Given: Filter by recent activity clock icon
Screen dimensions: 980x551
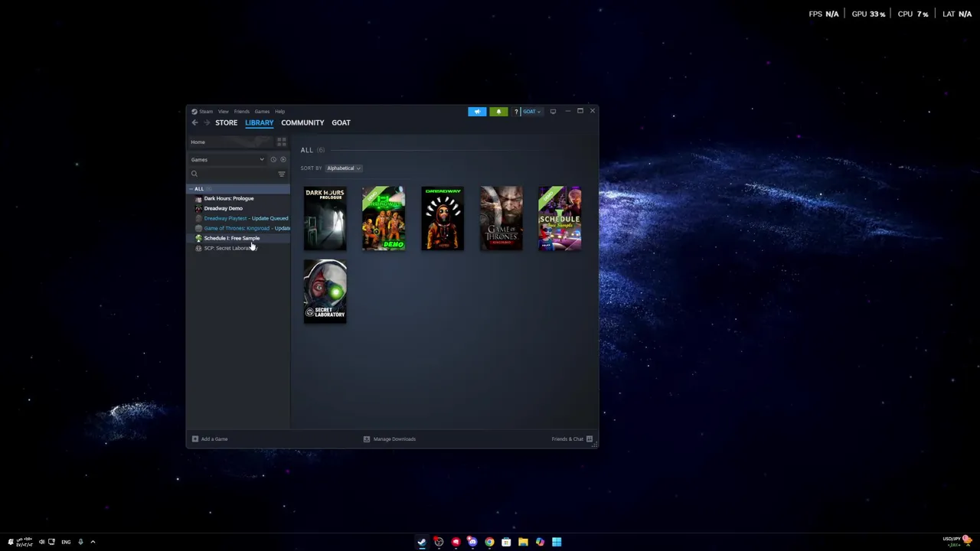Looking at the screenshot, I should click(x=273, y=159).
